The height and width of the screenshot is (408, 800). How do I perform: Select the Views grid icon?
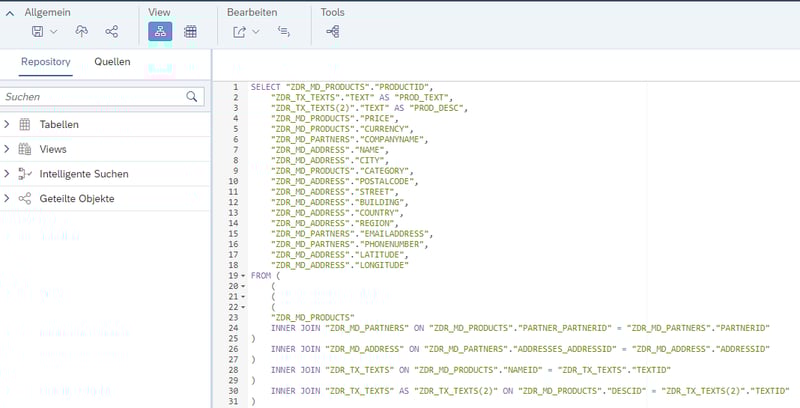coord(24,149)
